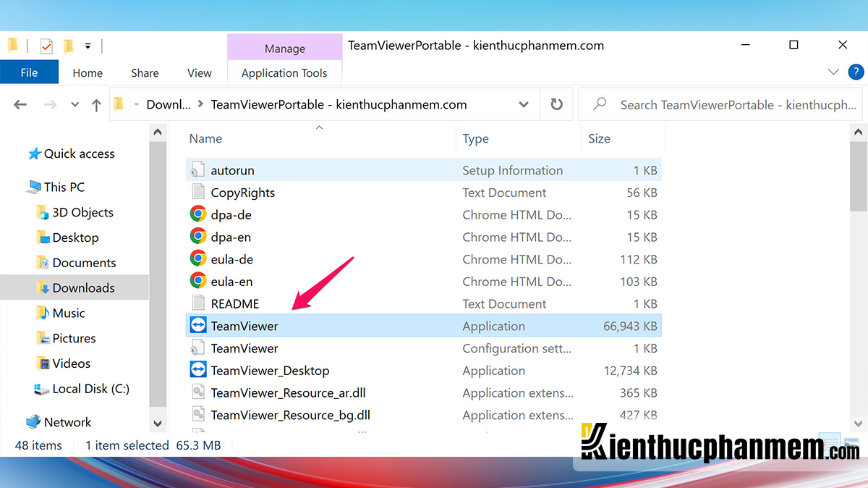Open the Home ribbon tab

coord(88,72)
